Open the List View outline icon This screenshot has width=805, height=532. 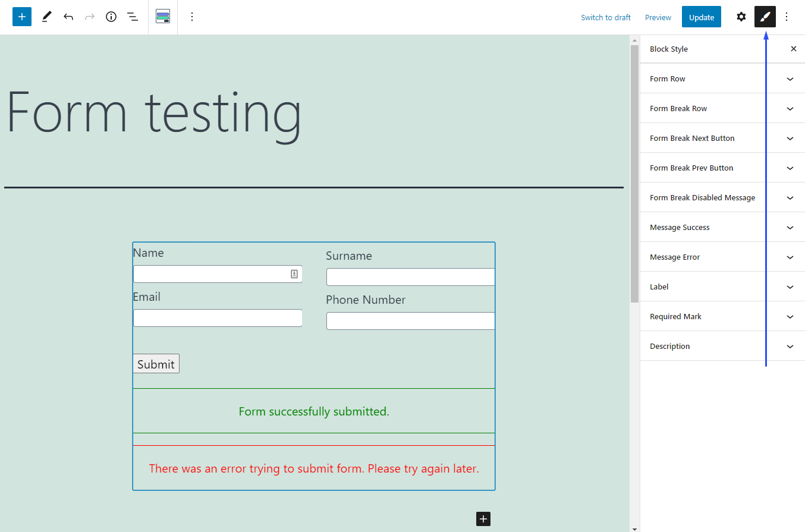(133, 17)
